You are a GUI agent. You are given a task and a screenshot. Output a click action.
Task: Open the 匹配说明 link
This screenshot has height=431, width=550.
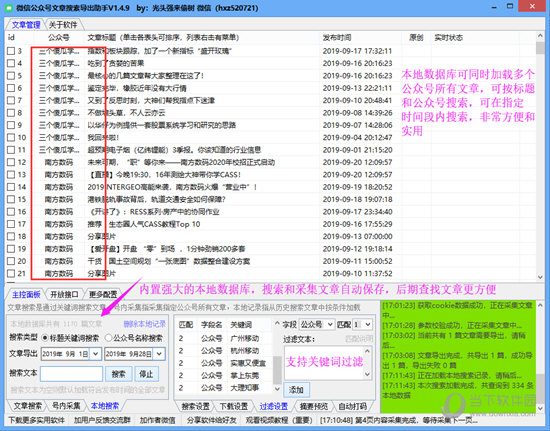[x=359, y=339]
